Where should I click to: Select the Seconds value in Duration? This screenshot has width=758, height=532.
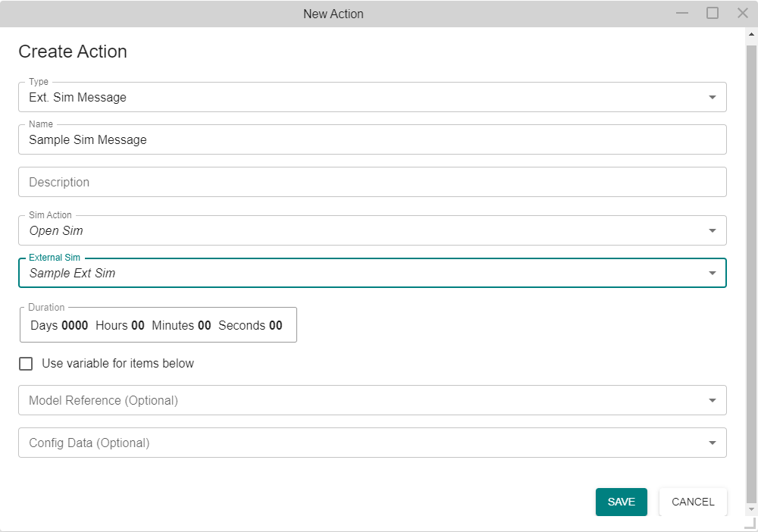276,326
